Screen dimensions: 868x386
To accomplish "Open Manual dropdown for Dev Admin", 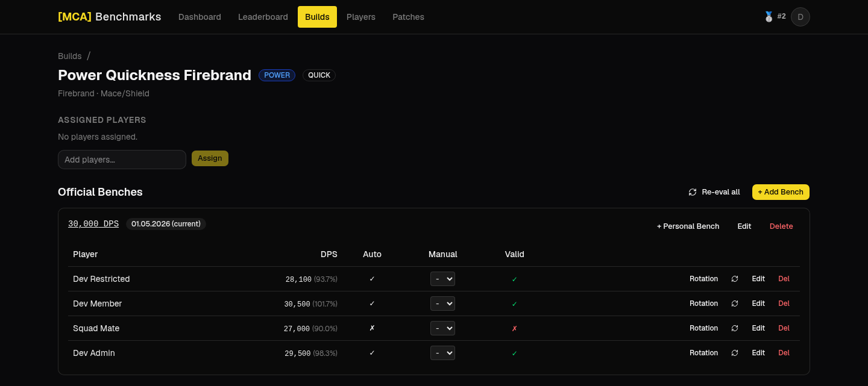I will pyautogui.click(x=442, y=353).
